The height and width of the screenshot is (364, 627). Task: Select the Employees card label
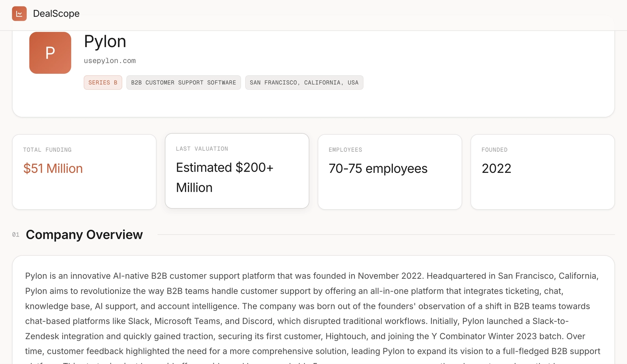[x=345, y=150]
